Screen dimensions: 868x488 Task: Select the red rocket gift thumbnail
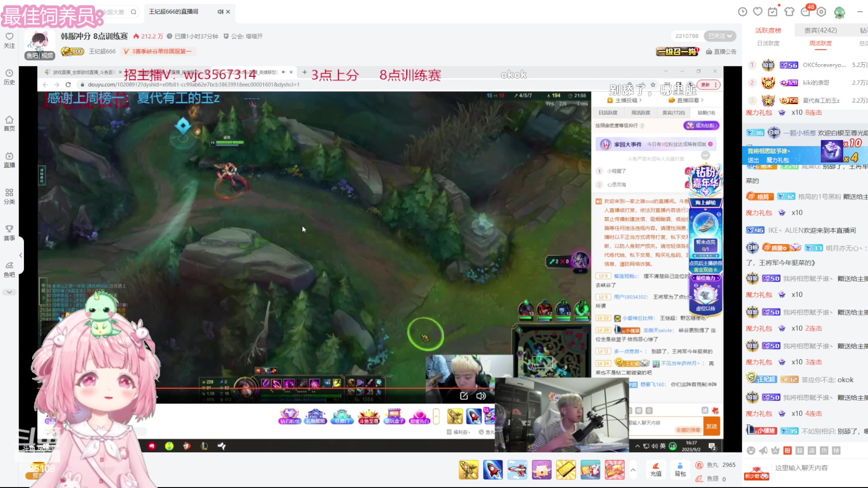click(x=493, y=469)
